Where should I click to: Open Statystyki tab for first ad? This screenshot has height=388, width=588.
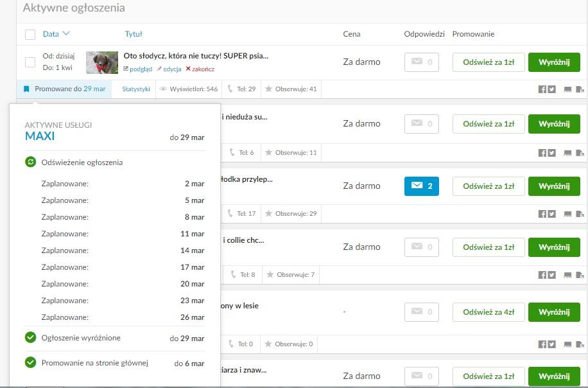pos(135,89)
